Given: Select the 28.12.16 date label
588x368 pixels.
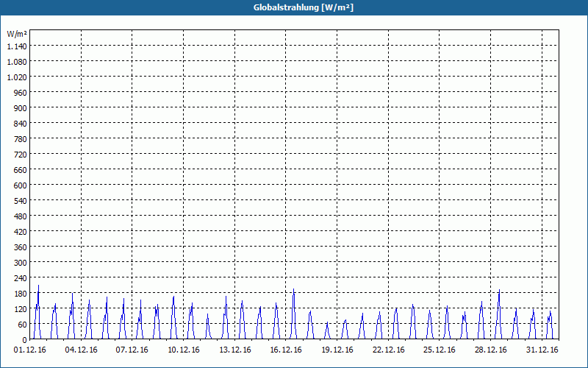Looking at the screenshot, I should pyautogui.click(x=490, y=350).
